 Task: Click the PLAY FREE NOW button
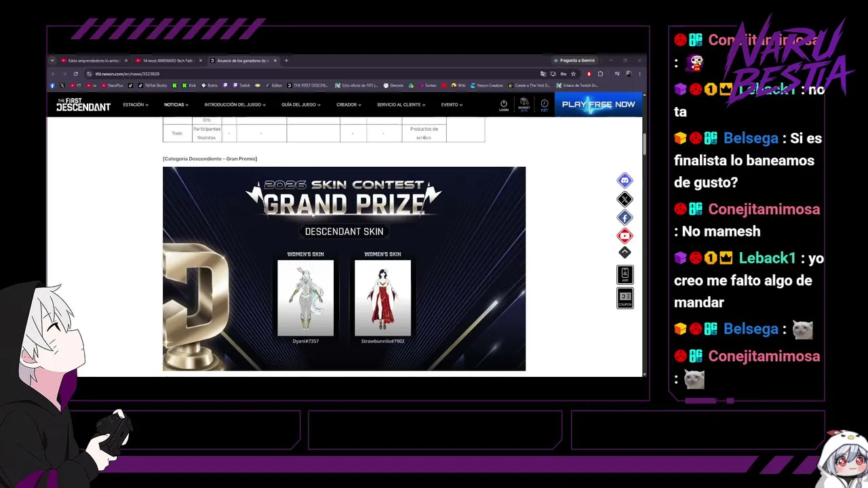click(598, 104)
